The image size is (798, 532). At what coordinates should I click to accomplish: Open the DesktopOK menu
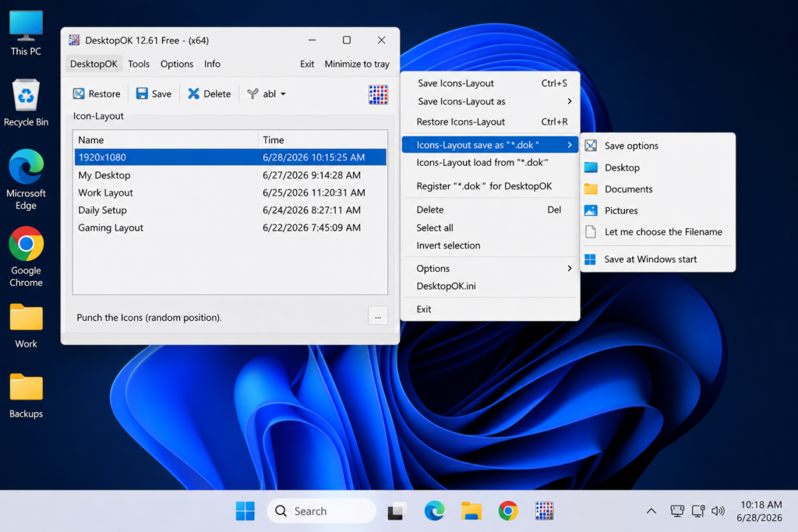coord(94,64)
